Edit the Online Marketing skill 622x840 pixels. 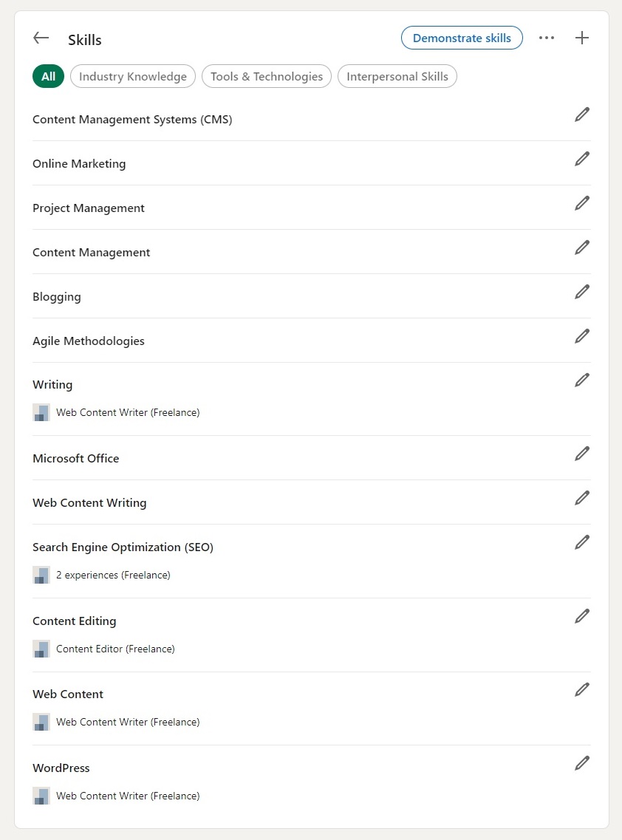[x=582, y=159]
